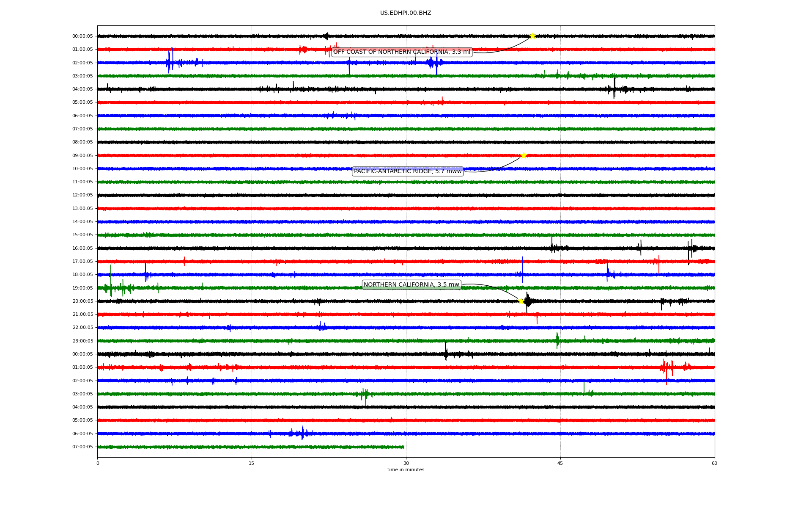Click the 14:00:05 row label
The width and height of the screenshot is (812, 508).
coord(82,222)
